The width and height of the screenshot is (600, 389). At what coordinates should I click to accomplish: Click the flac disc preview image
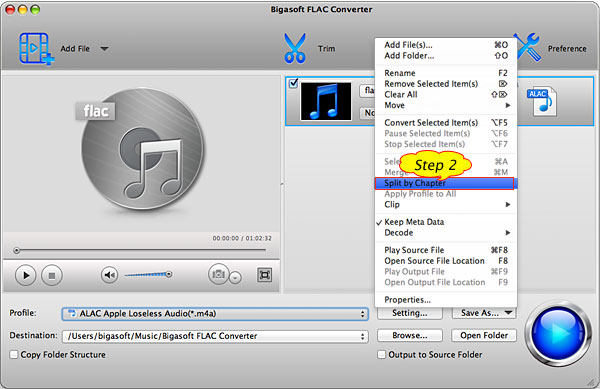(142, 149)
